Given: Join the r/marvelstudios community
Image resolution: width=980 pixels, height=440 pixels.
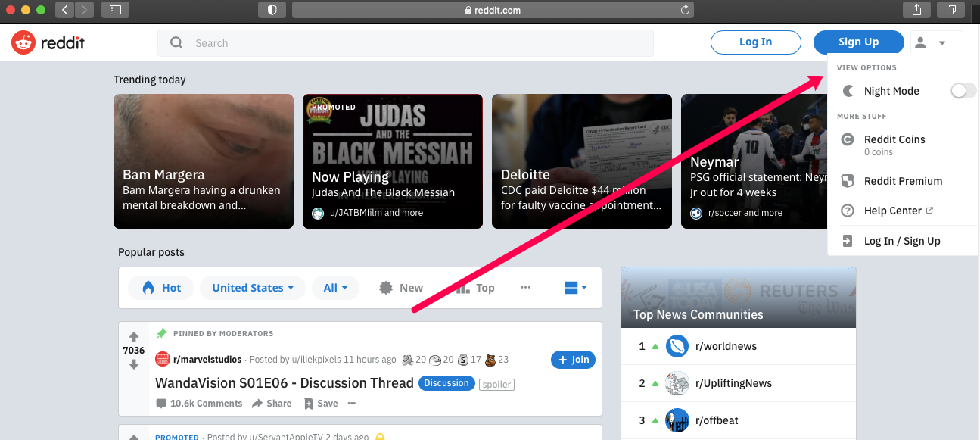Looking at the screenshot, I should [x=573, y=360].
